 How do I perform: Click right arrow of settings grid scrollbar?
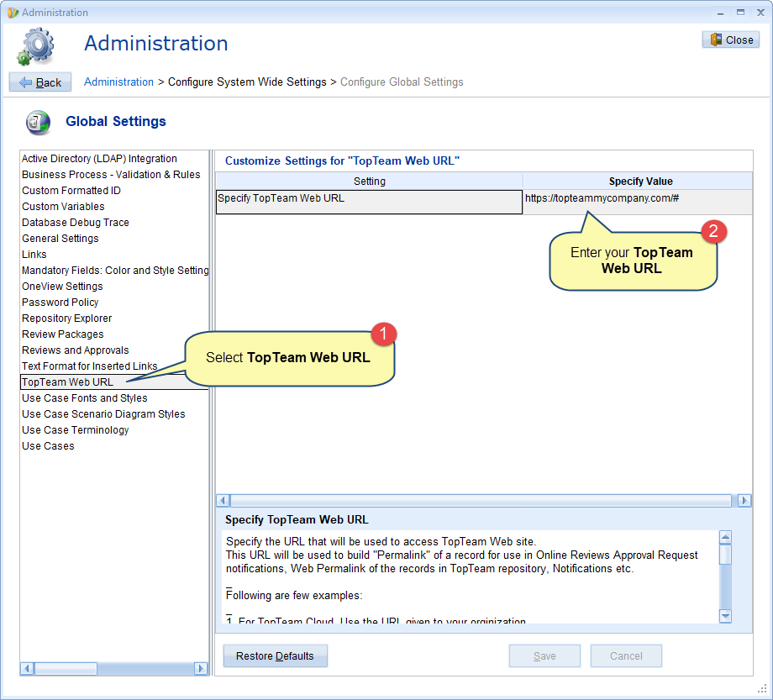coord(744,501)
